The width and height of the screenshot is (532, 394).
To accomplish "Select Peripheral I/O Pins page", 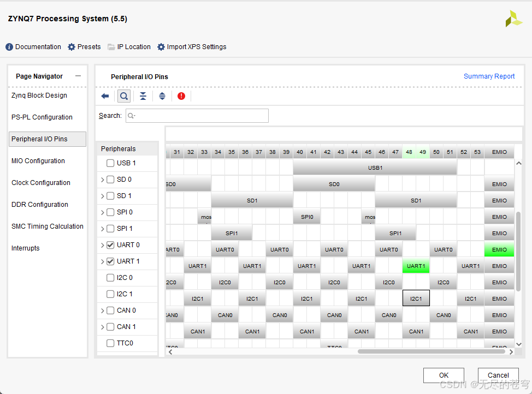I will coord(48,139).
